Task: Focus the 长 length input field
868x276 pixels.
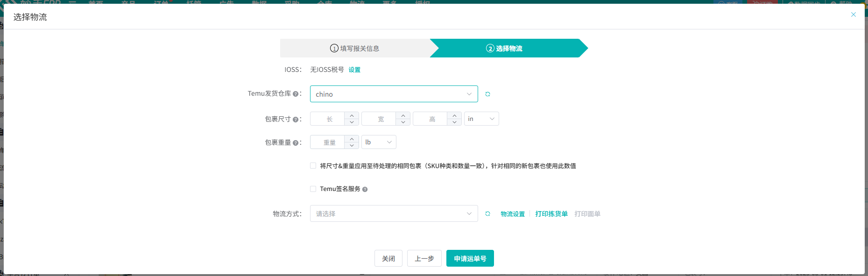Action: (x=327, y=119)
